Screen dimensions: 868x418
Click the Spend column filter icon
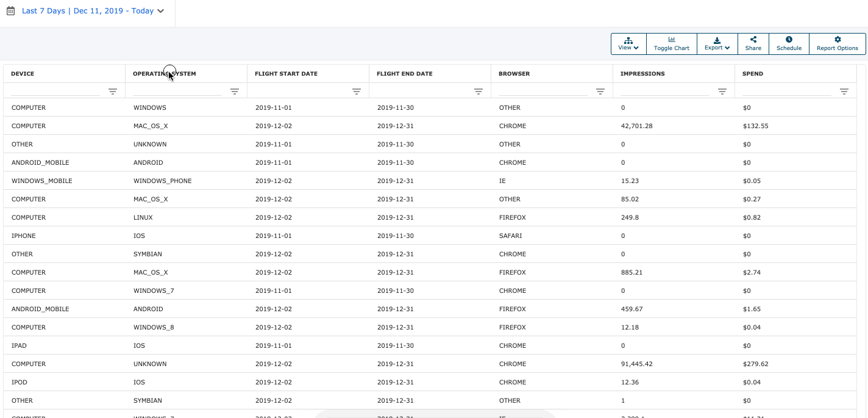coord(844,92)
